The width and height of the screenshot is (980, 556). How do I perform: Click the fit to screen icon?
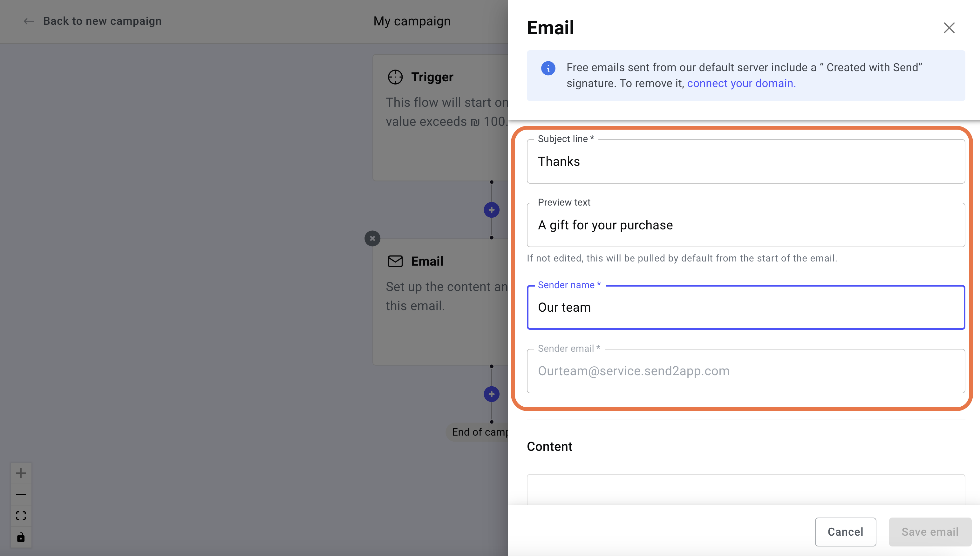tap(21, 516)
